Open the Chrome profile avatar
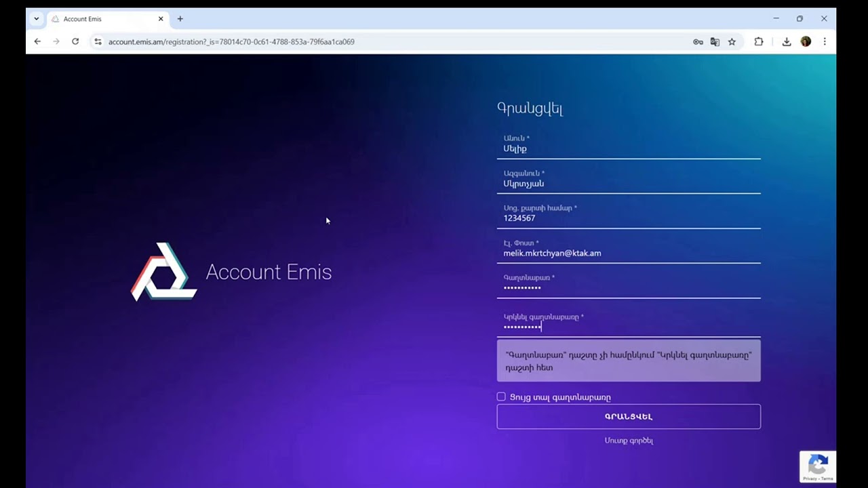The image size is (868, 488). click(806, 41)
